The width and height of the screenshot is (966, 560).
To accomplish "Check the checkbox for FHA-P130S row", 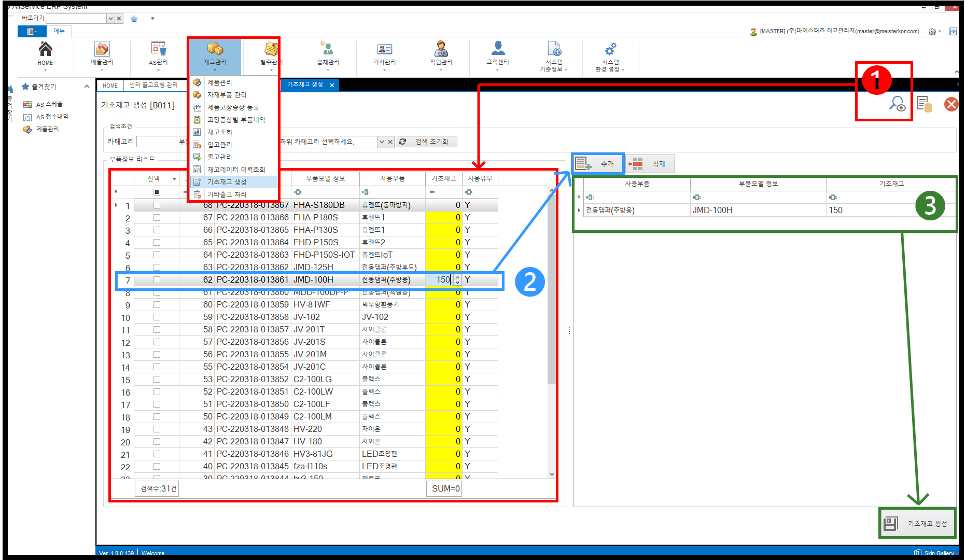I will (x=157, y=230).
